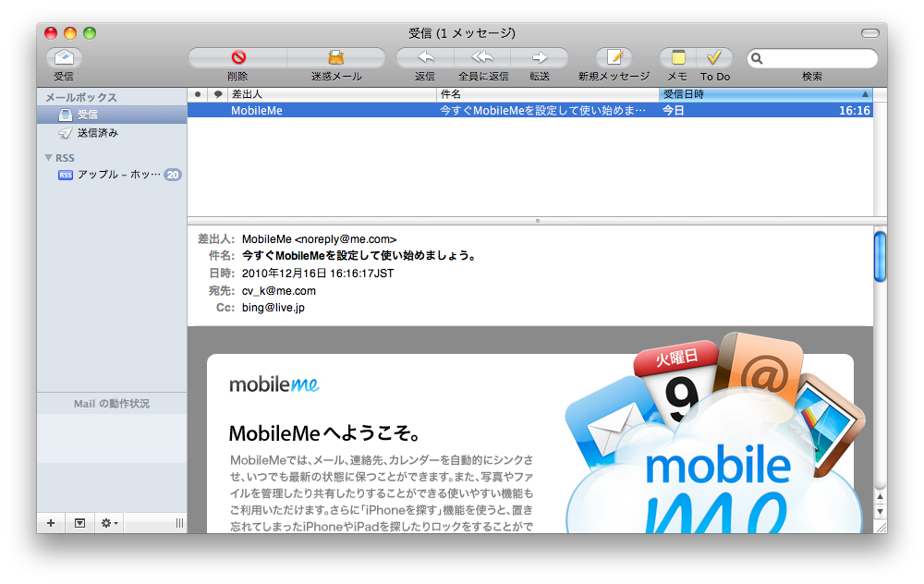This screenshot has height=584, width=924.
Task: Click the toolbar toggle pill button
Action: click(x=870, y=33)
